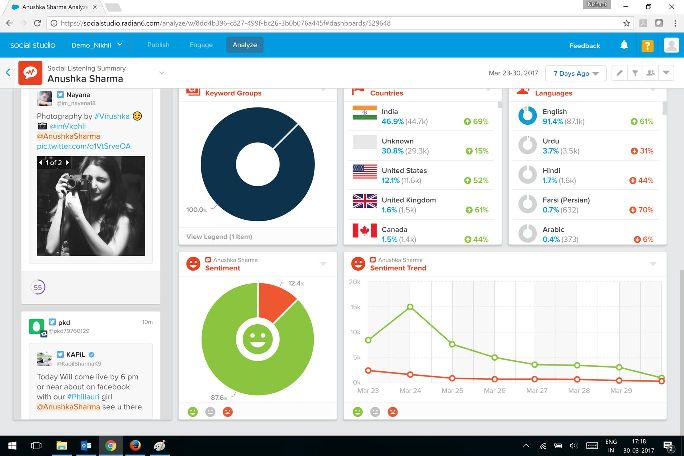Screen dimensions: 684x456
Task: Click the Social Listening Summary red icon
Action: pyautogui.click(x=30, y=72)
